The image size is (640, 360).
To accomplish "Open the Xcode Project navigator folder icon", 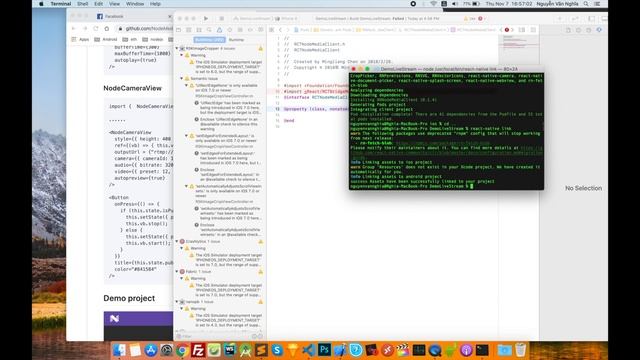I will (178, 30).
